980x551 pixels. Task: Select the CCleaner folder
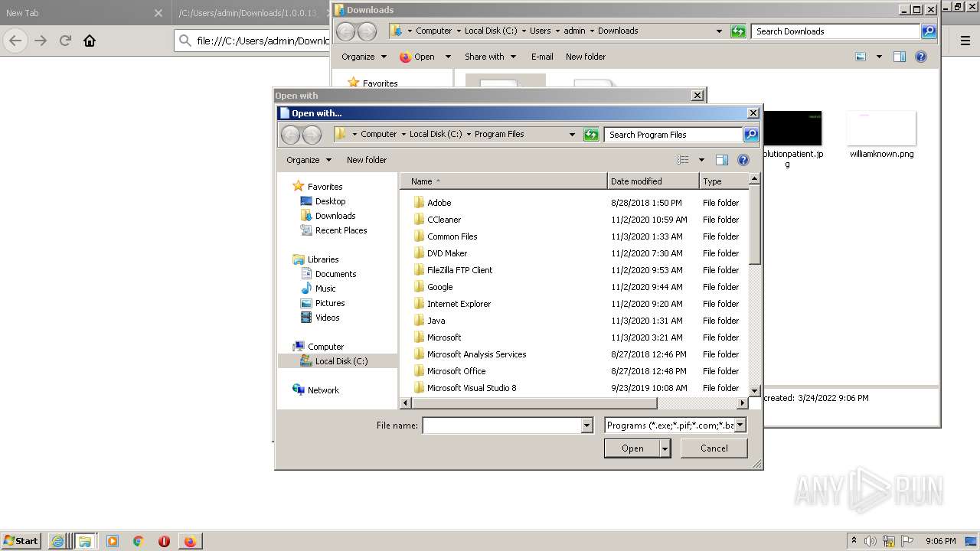tap(444, 220)
